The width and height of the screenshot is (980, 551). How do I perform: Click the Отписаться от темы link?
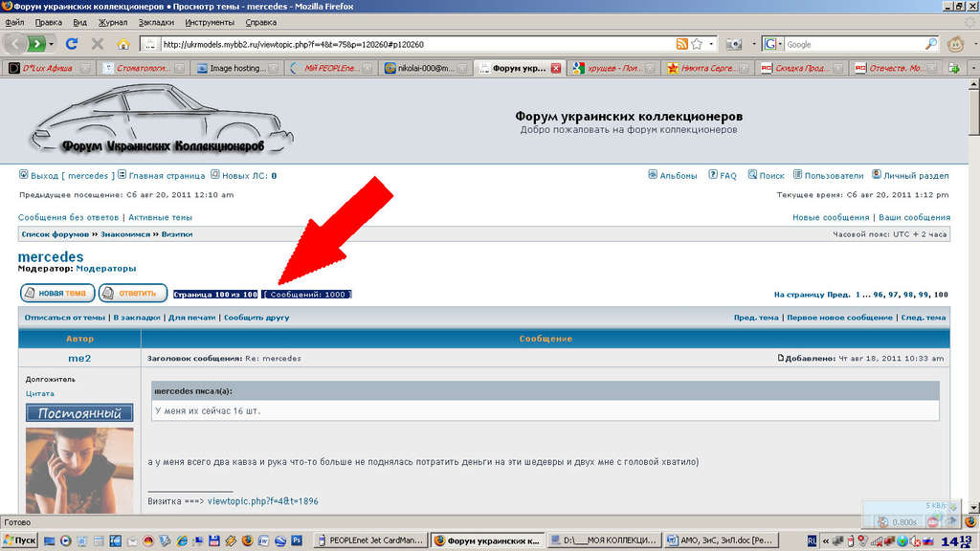64,318
